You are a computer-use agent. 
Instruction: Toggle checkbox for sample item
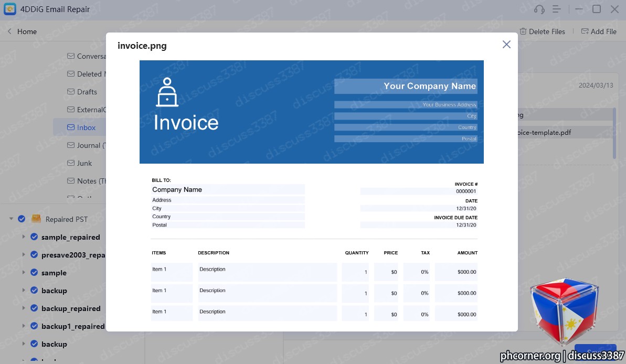tap(34, 272)
